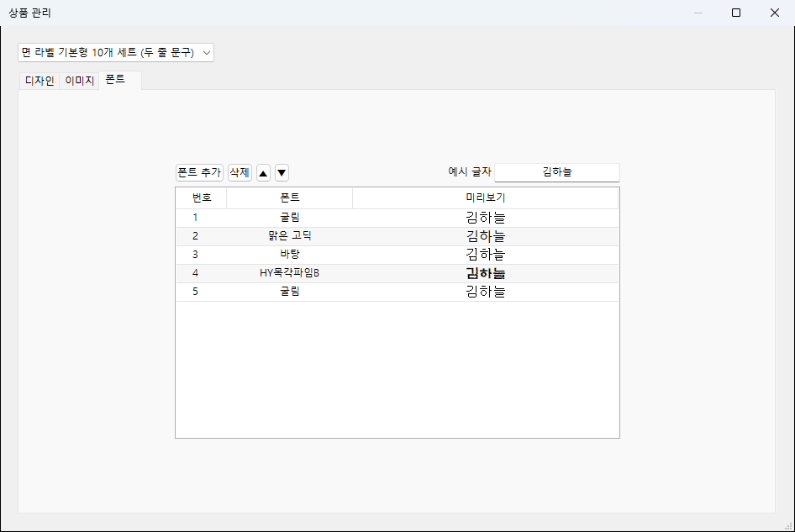Click the 폰트 column header

coord(289,198)
